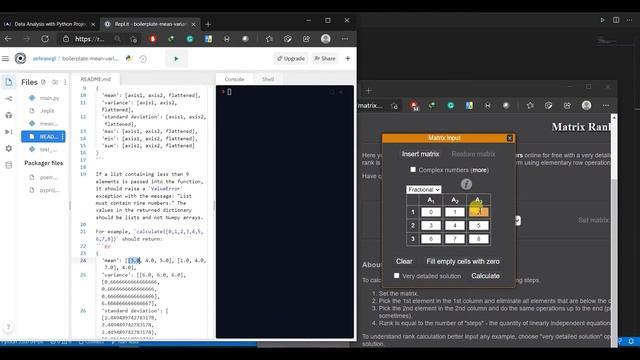Reload the Replit browser page
Viewport: 640px width, 360px height.
point(45,39)
